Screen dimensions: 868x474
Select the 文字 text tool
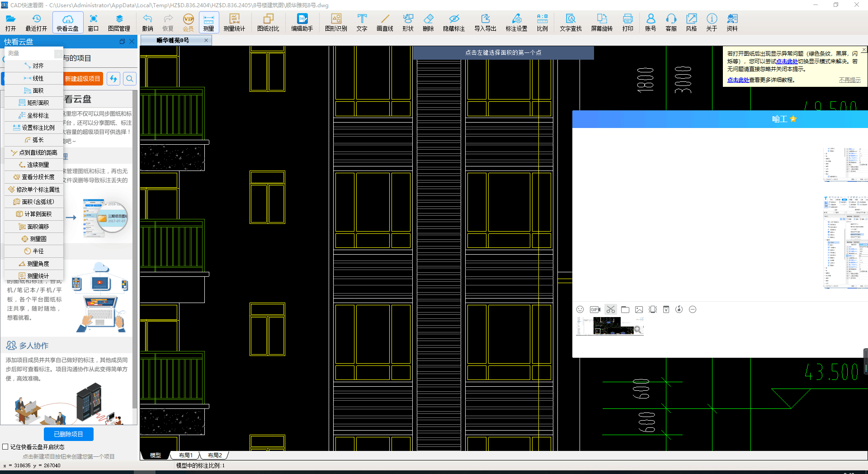pos(362,22)
